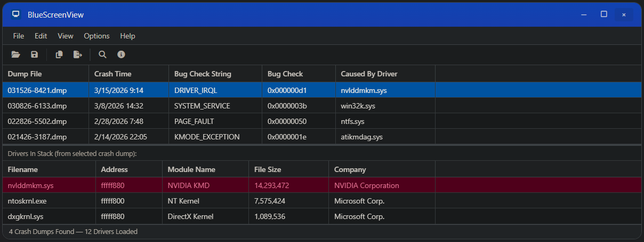This screenshot has width=644, height=242.
Task: Click the NVIDIA KMD module name
Action: (x=189, y=185)
